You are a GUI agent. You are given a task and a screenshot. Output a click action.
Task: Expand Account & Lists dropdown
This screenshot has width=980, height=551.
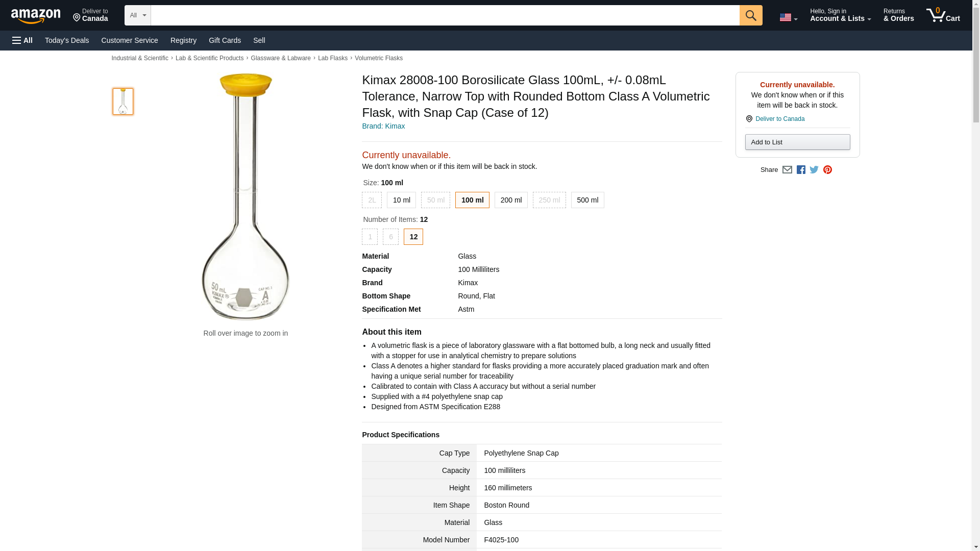(840, 15)
